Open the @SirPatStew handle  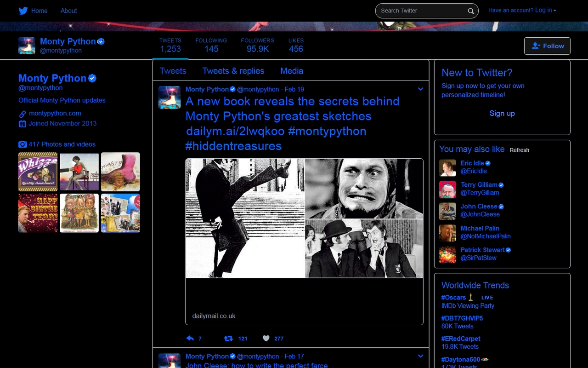478,258
